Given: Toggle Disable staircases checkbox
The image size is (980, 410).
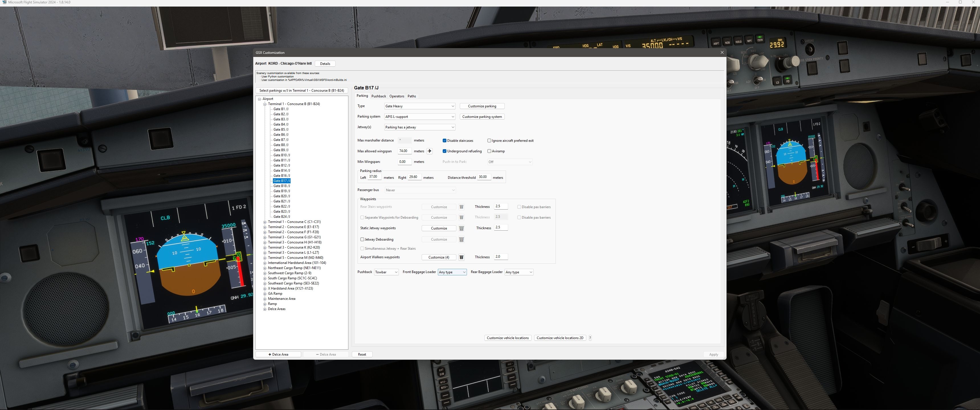Looking at the screenshot, I should point(444,141).
